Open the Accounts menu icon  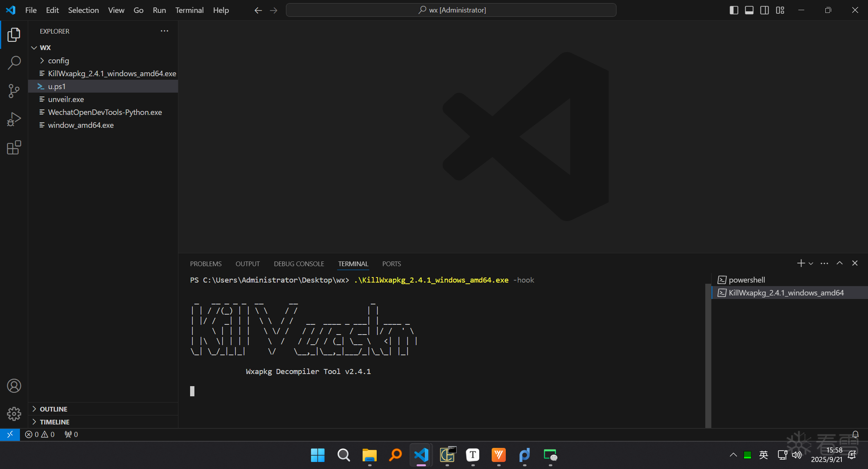[x=14, y=386]
